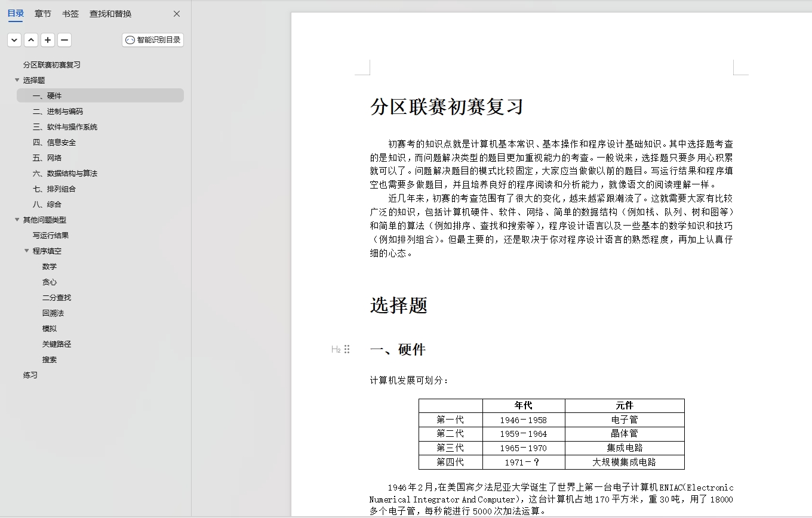This screenshot has height=518, width=812.
Task: Click the 第二代 table cell
Action: pos(450,434)
